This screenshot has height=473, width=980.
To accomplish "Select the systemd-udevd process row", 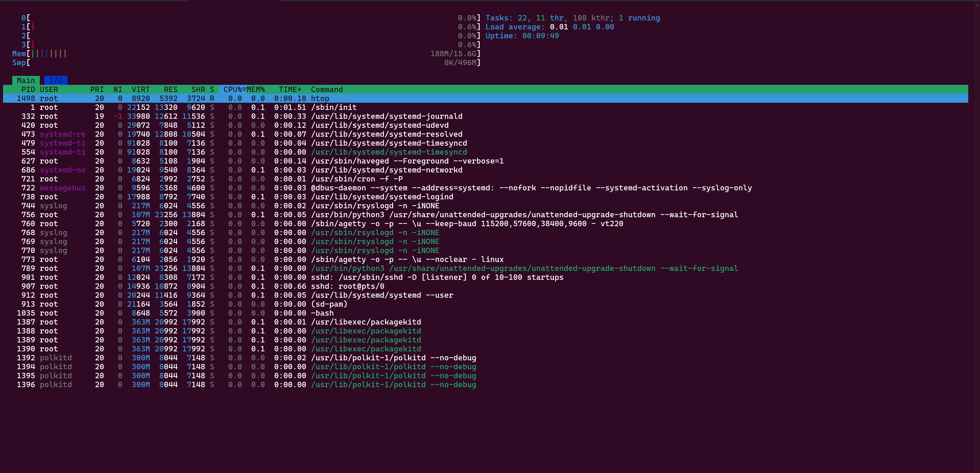I will click(485, 125).
